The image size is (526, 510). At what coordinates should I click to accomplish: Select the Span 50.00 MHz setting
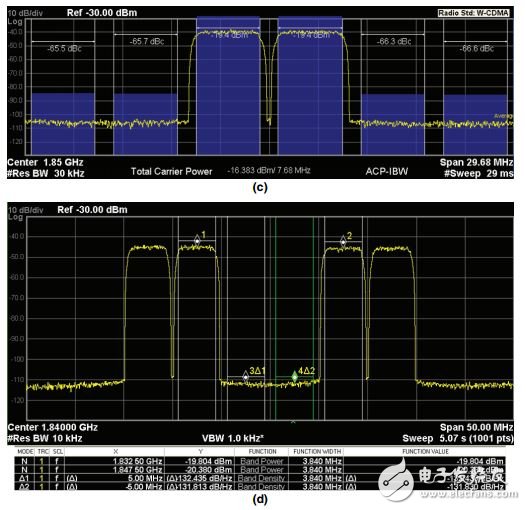point(476,427)
